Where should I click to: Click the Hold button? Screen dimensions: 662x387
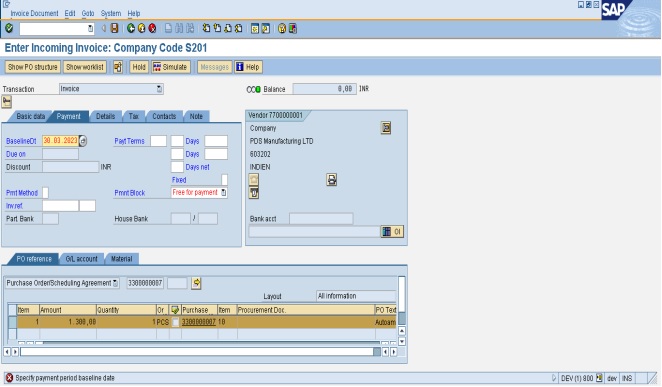[139, 67]
